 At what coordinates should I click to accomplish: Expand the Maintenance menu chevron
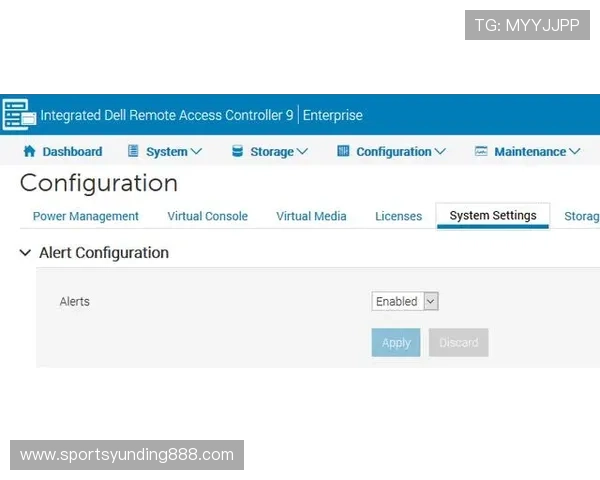[x=574, y=152]
